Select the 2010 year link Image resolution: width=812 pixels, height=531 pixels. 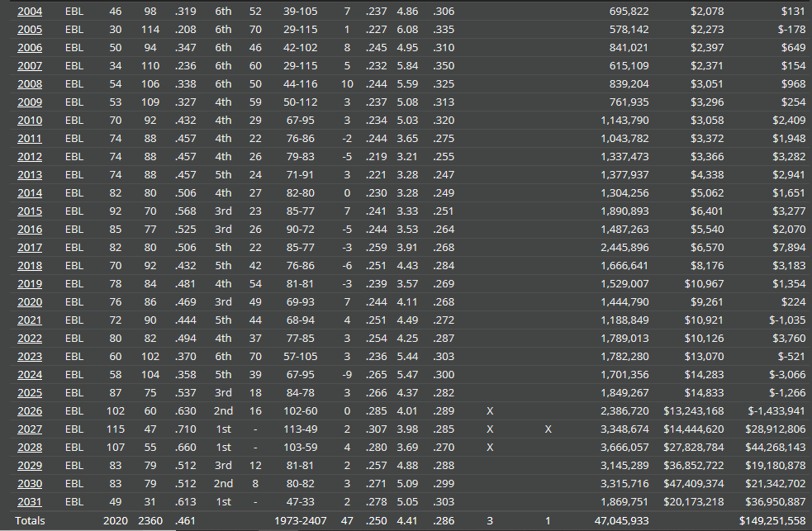(30, 120)
